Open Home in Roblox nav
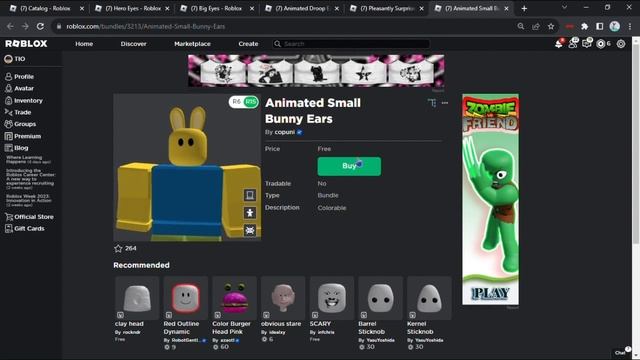Image resolution: width=640 pixels, height=360 pixels. tap(84, 44)
